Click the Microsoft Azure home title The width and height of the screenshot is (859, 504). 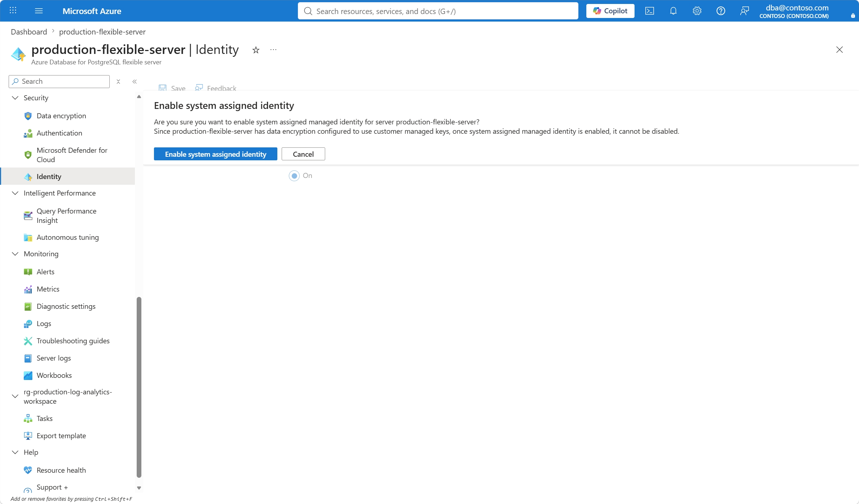pos(92,11)
